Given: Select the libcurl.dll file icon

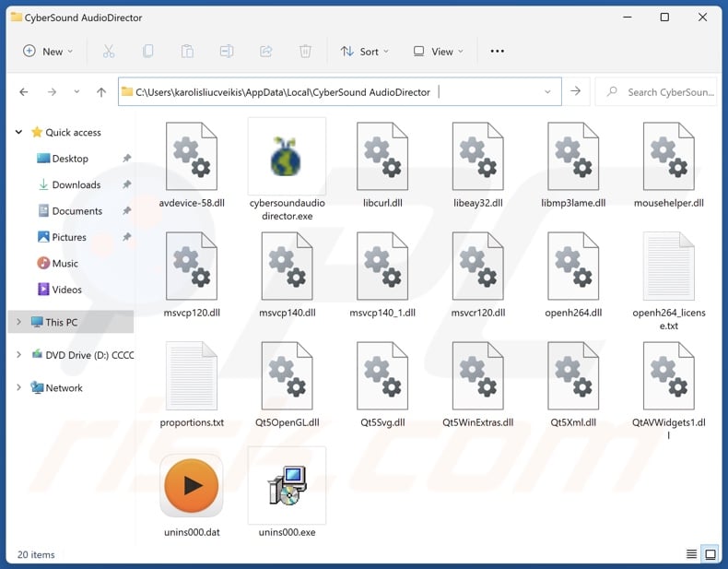Looking at the screenshot, I should point(382,156).
